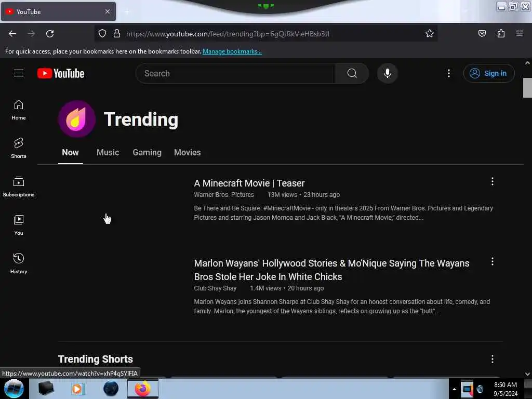Open options for the Marlon Wayans video
The image size is (532, 399).
click(x=493, y=261)
